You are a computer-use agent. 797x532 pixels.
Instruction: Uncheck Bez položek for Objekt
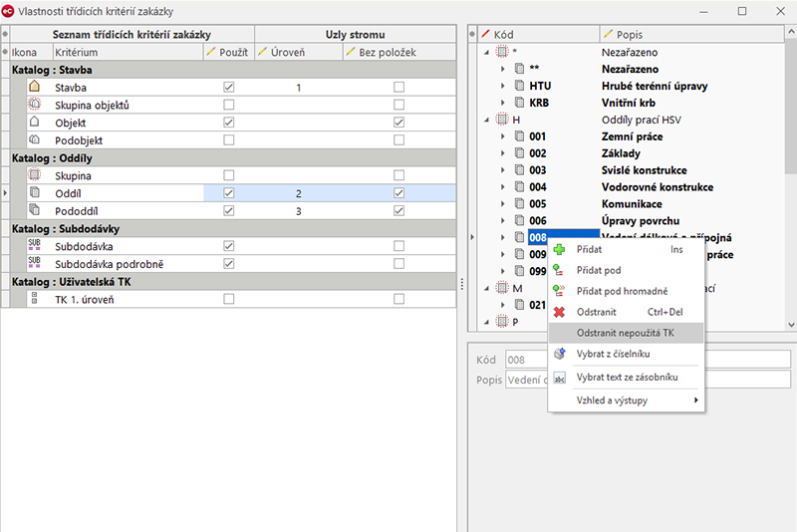point(399,123)
